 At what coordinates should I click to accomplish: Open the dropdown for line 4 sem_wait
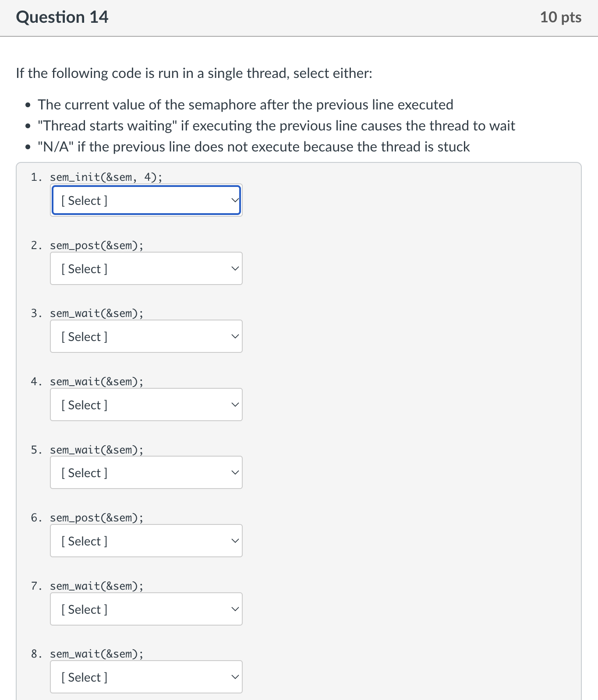[146, 405]
